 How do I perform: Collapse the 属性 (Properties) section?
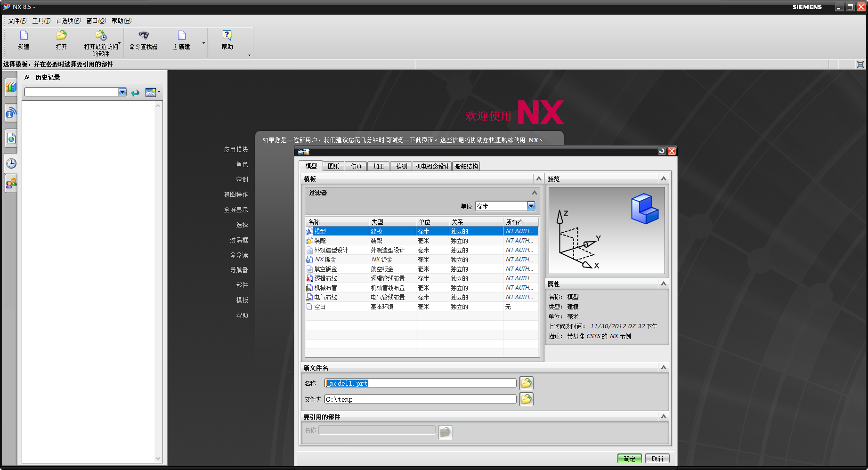pyautogui.click(x=664, y=284)
